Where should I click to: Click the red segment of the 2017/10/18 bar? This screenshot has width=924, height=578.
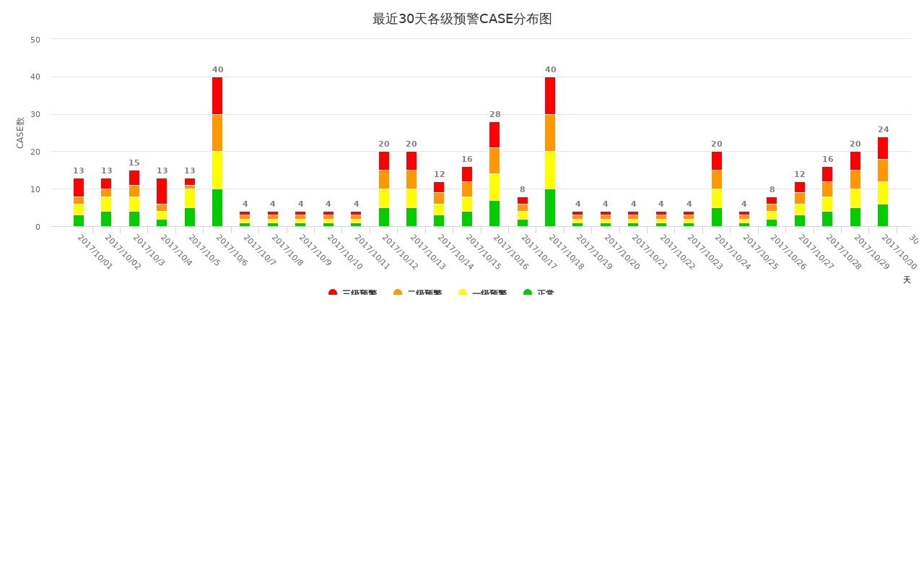coord(550,95)
